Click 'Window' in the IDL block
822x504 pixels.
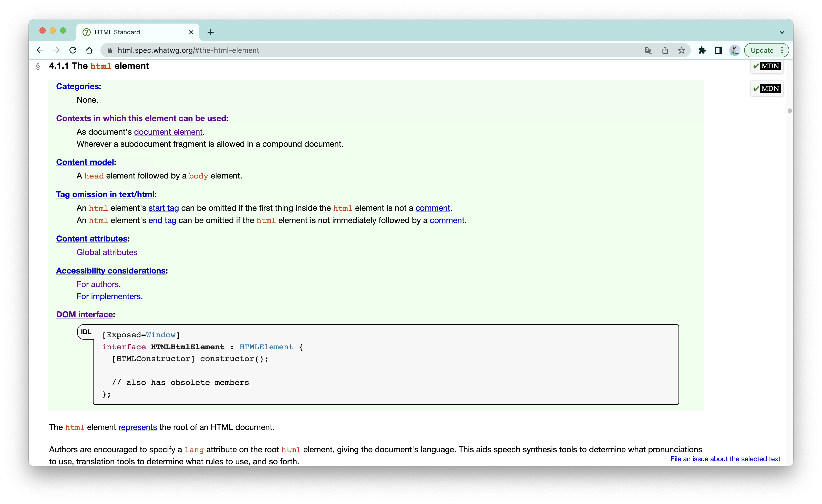pos(160,335)
